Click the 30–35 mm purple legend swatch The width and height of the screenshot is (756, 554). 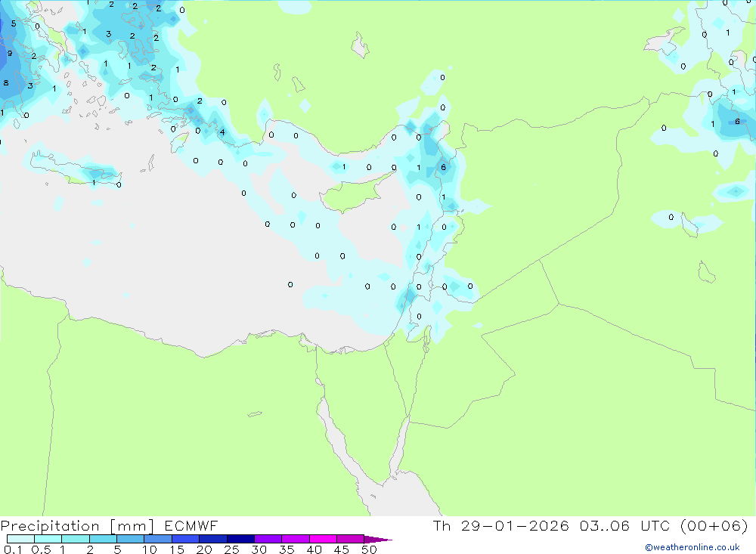tap(268, 539)
